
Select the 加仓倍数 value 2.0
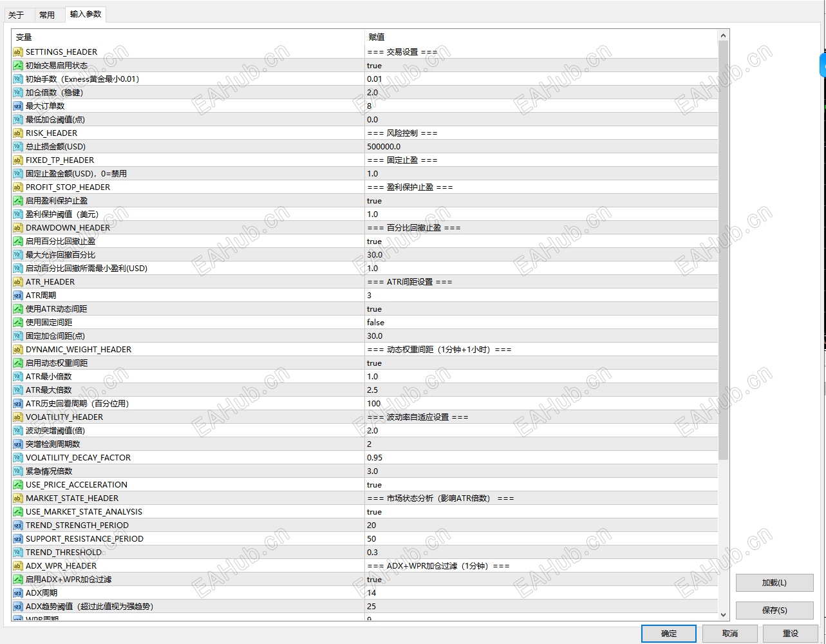pyautogui.click(x=372, y=93)
